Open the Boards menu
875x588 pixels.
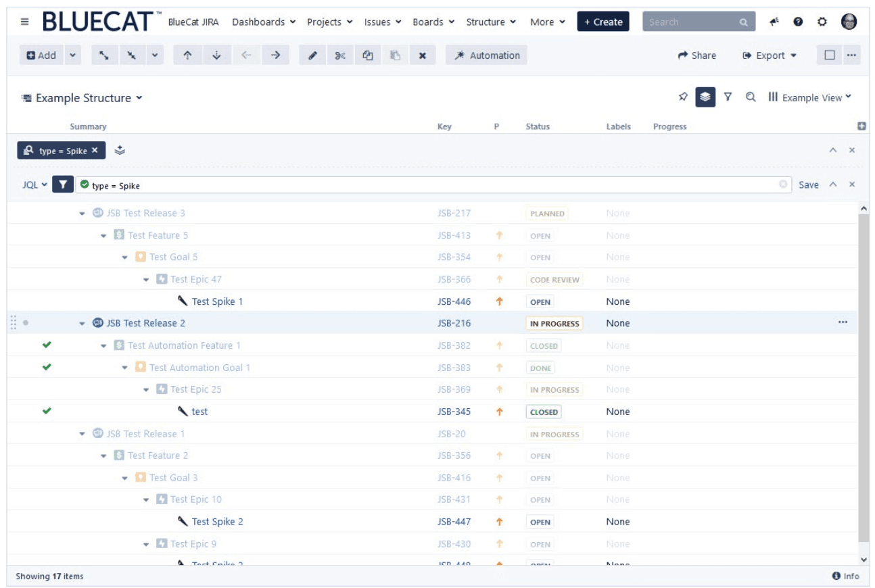tap(433, 22)
